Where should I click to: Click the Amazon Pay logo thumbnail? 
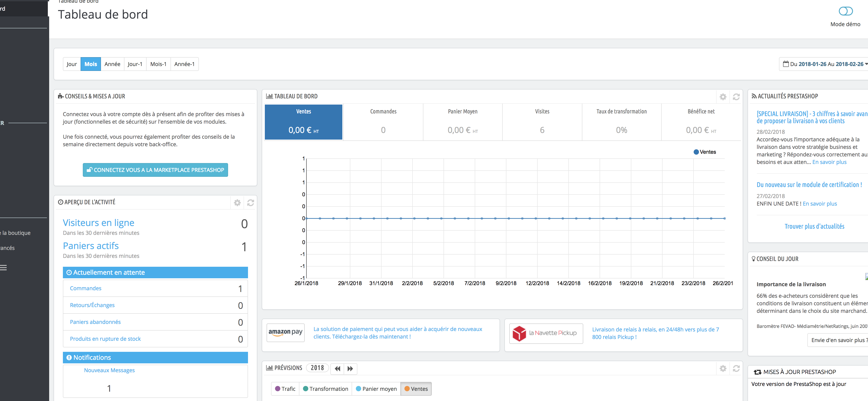point(285,333)
